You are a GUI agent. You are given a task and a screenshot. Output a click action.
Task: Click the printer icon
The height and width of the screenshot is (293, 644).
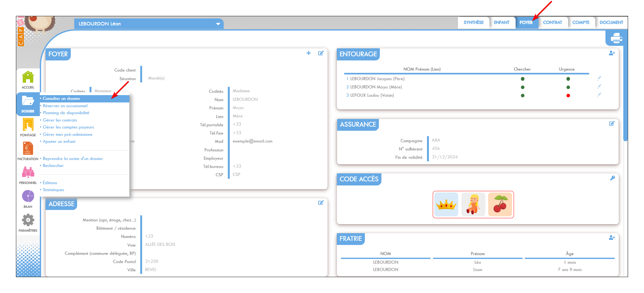(616, 38)
